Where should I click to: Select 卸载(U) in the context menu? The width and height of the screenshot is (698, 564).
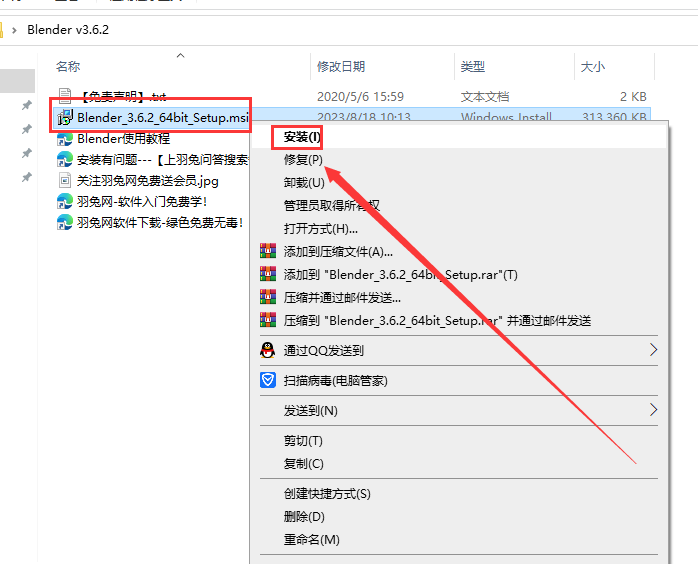click(x=304, y=182)
